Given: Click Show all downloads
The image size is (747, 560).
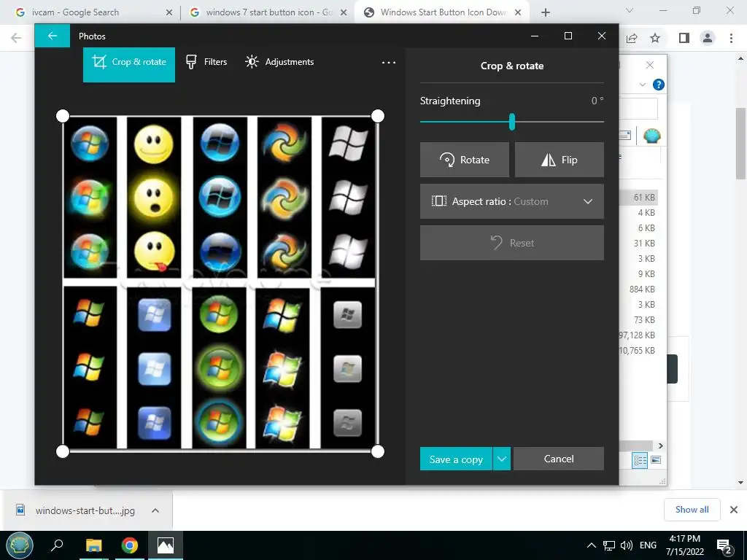Looking at the screenshot, I should pos(692,510).
